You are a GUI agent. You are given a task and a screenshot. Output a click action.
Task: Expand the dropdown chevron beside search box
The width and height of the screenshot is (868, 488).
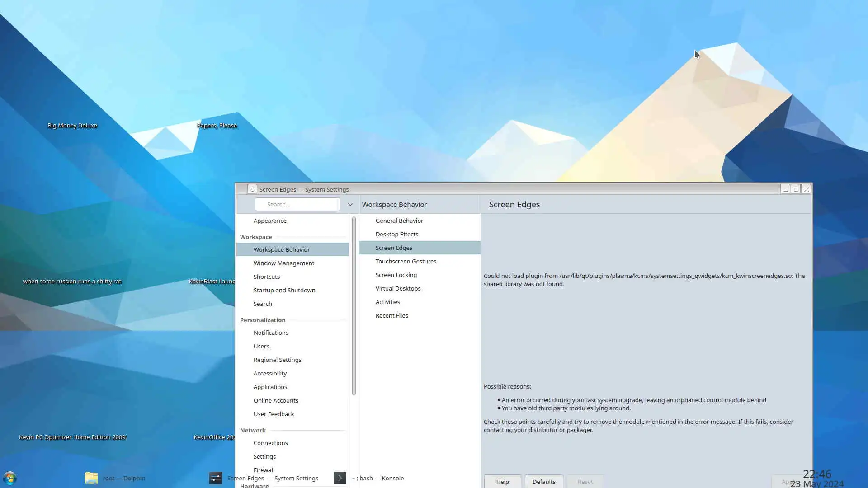(x=350, y=205)
